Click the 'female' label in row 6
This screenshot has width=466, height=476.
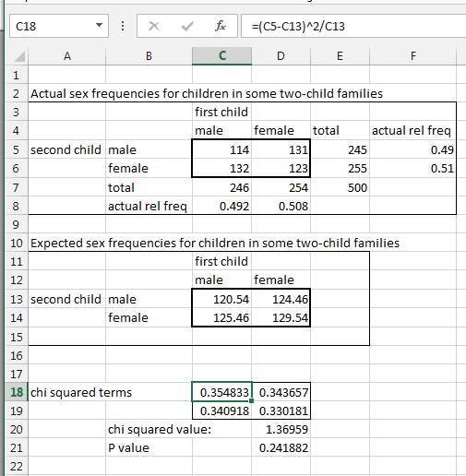(x=128, y=168)
